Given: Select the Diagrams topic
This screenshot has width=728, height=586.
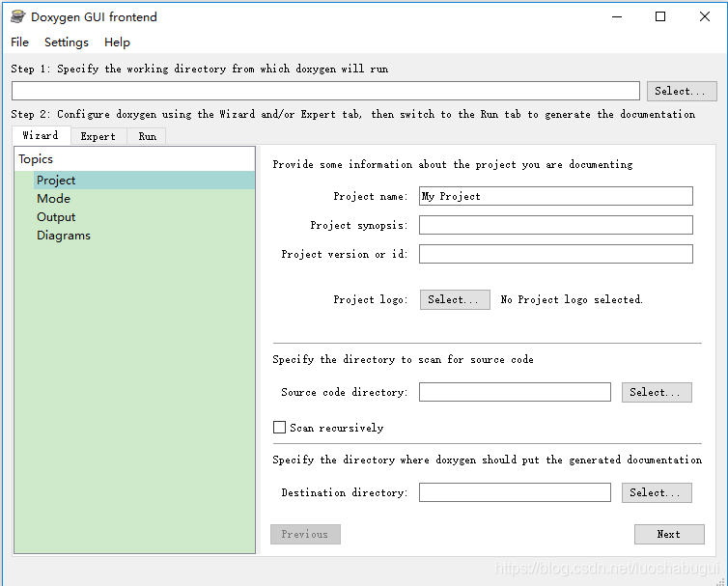Looking at the screenshot, I should (x=145, y=236).
